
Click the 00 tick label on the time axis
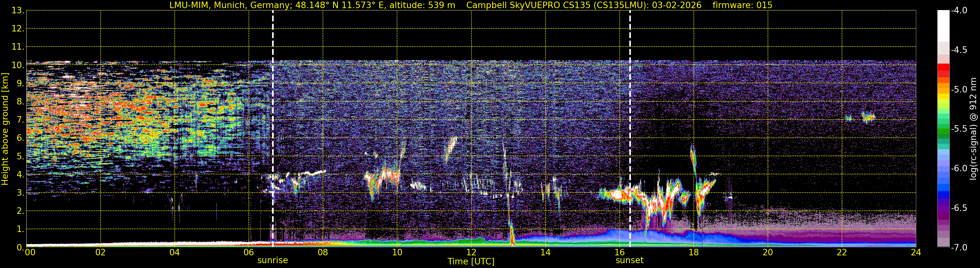[x=30, y=252]
